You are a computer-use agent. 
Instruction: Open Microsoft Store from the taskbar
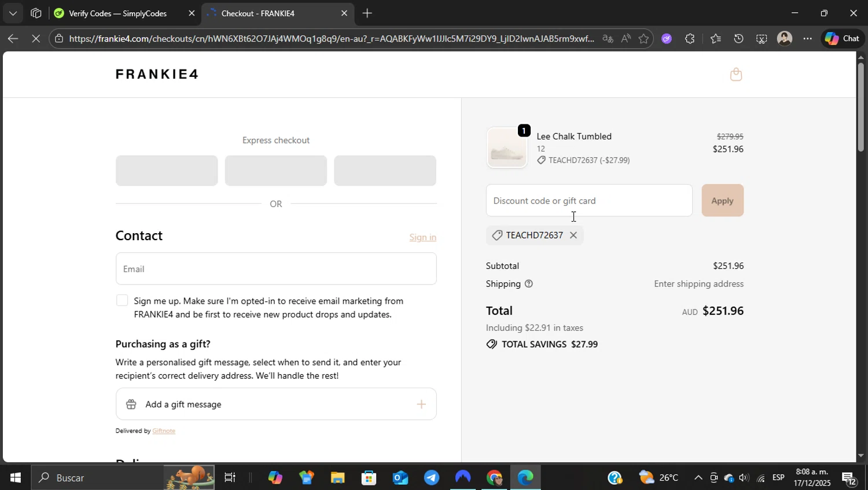coord(369,478)
